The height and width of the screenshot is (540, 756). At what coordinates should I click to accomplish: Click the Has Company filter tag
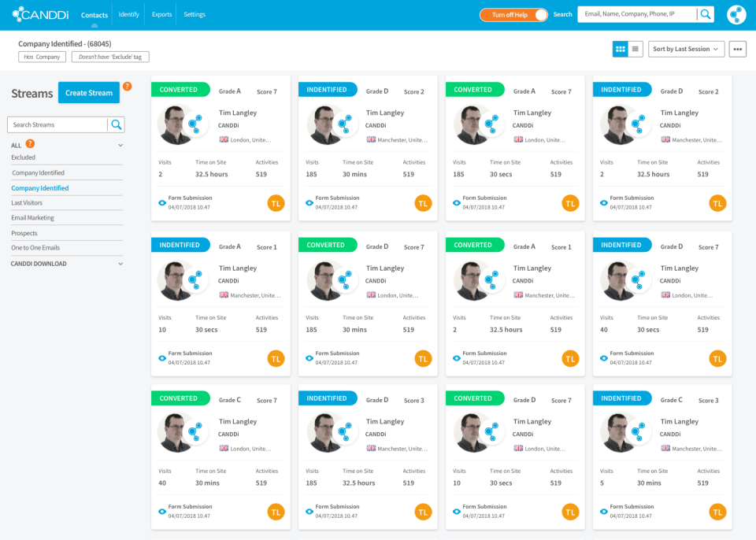click(42, 57)
